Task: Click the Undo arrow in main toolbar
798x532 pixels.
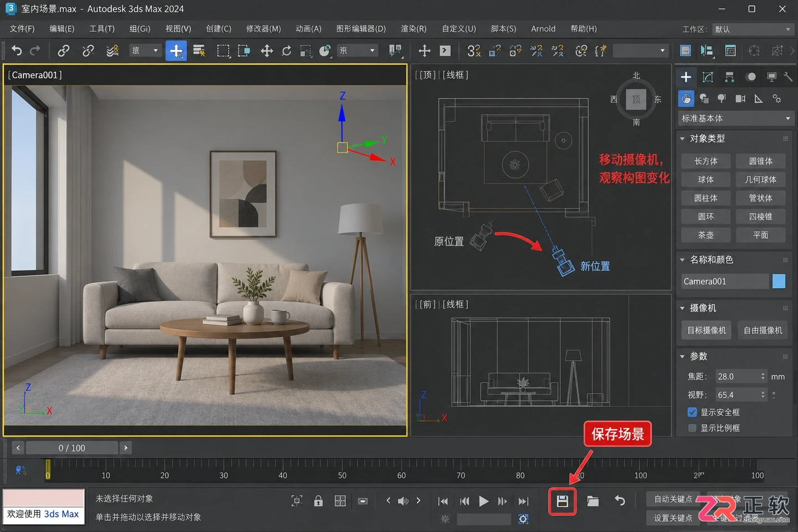Action: pyautogui.click(x=17, y=51)
